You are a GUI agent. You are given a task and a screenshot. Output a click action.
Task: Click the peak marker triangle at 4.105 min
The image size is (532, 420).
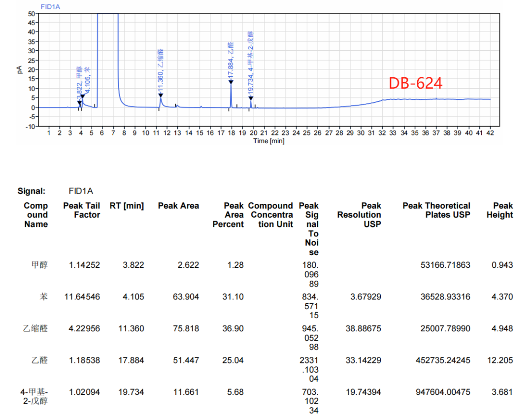tap(82, 97)
